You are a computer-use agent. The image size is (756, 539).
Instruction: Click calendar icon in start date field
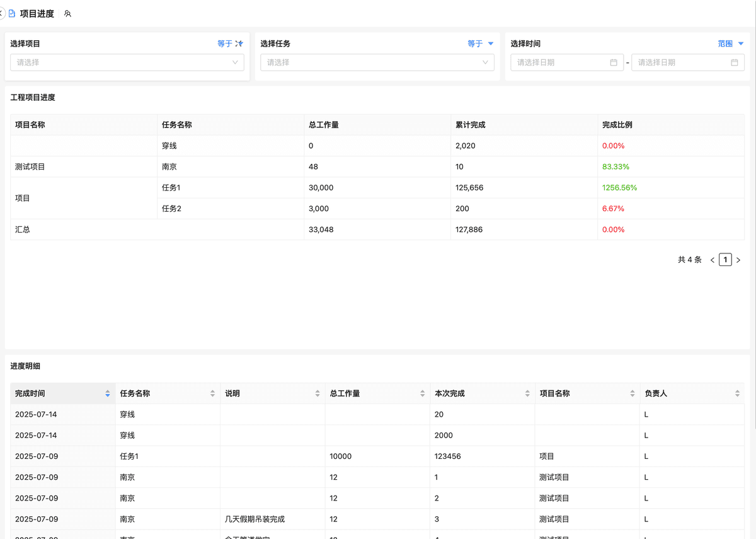coord(614,62)
